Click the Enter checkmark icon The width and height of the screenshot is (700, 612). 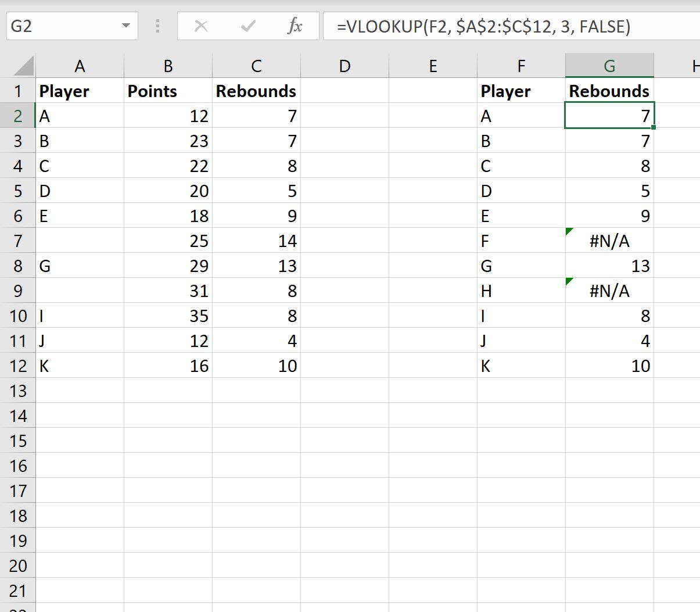pos(247,26)
